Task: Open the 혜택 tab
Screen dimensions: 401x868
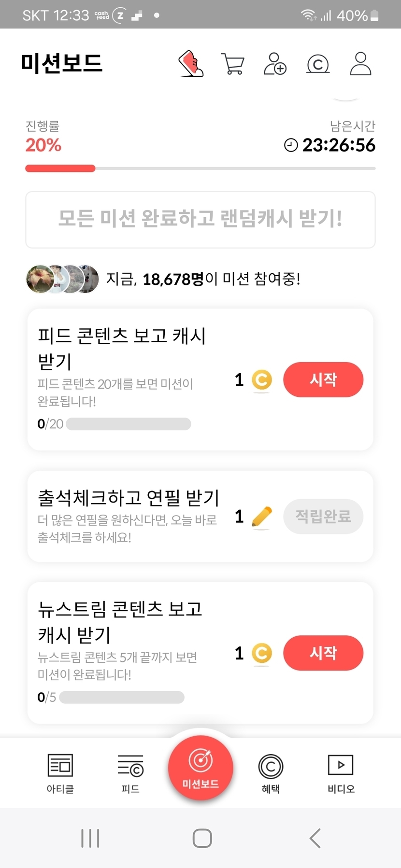Action: [x=271, y=773]
